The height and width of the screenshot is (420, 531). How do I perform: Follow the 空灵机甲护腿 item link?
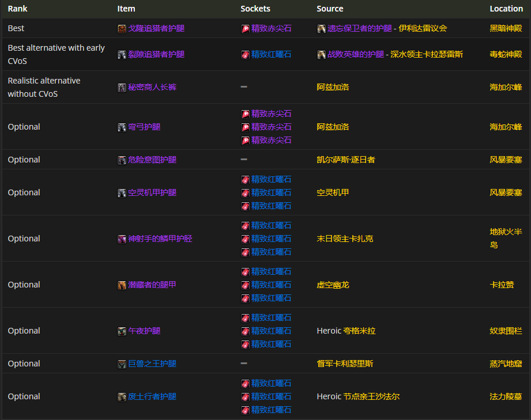(152, 192)
